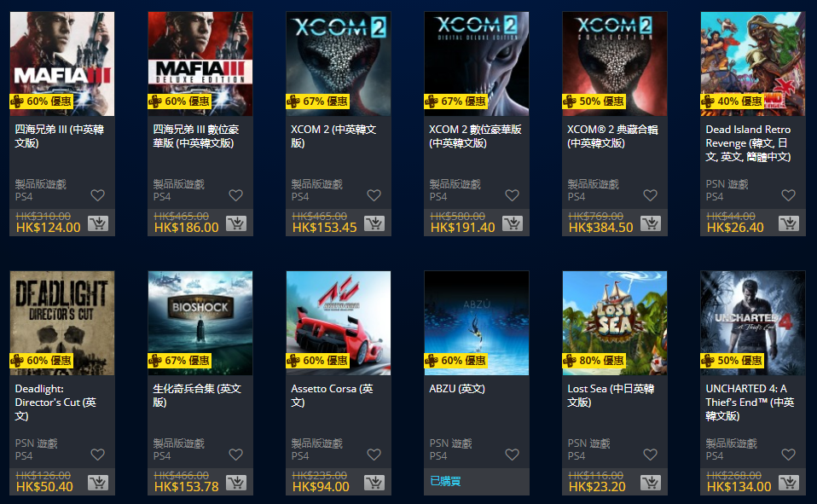The image size is (817, 504).
Task: Add Deadlight Director's Cut to cart
Action: [x=98, y=483]
